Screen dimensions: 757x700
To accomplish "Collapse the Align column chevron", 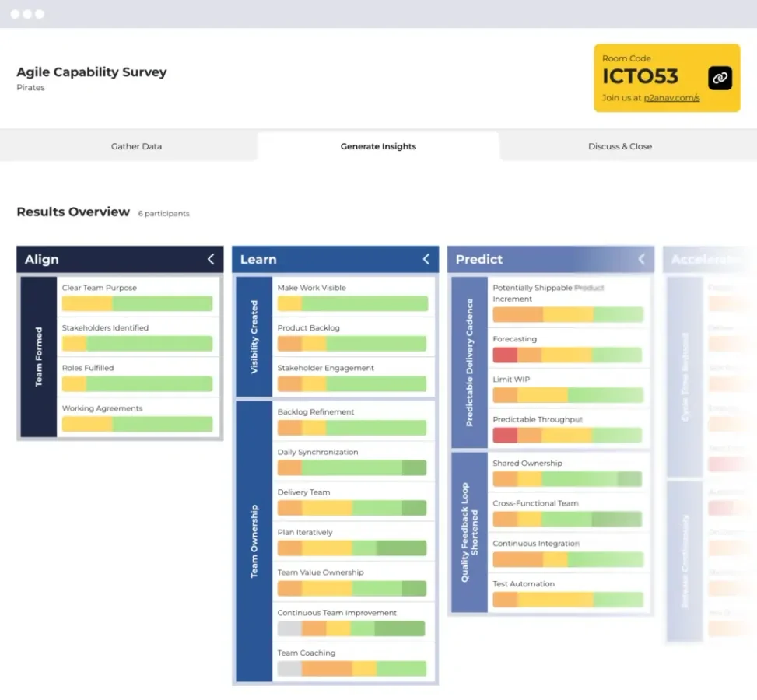I will (210, 260).
